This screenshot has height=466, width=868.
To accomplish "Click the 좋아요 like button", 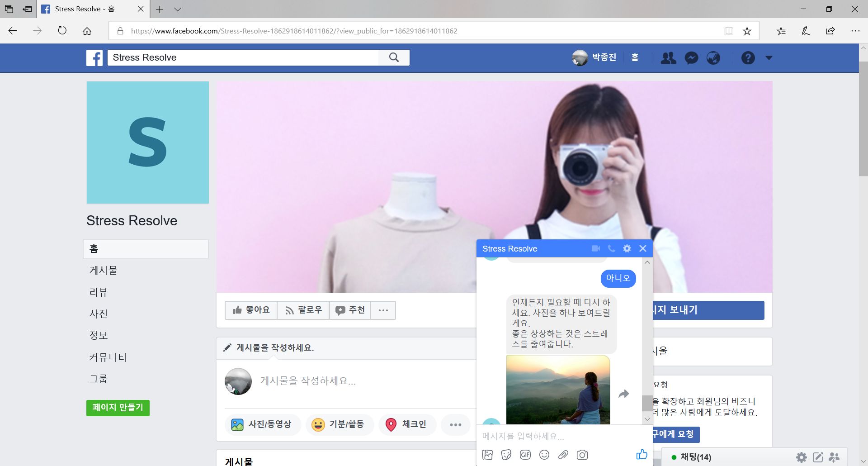I will (x=251, y=310).
